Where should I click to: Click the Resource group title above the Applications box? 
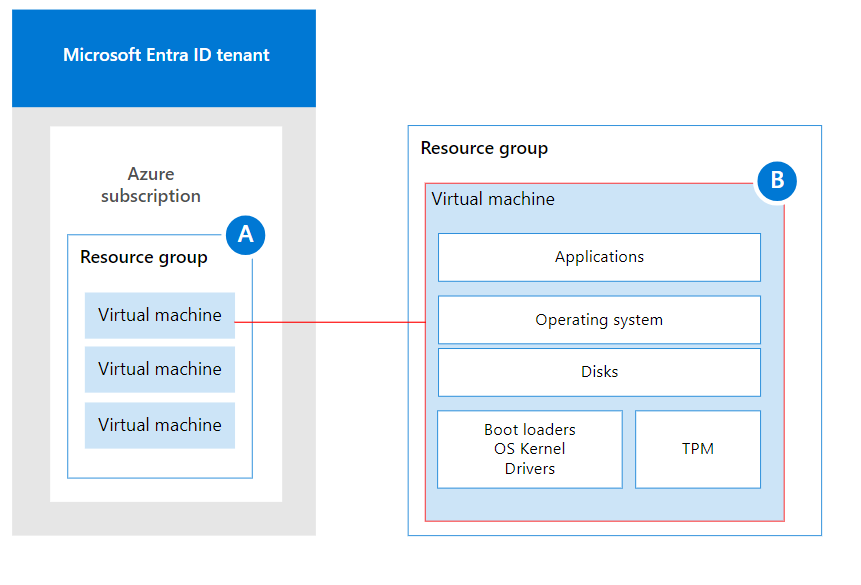pos(484,148)
